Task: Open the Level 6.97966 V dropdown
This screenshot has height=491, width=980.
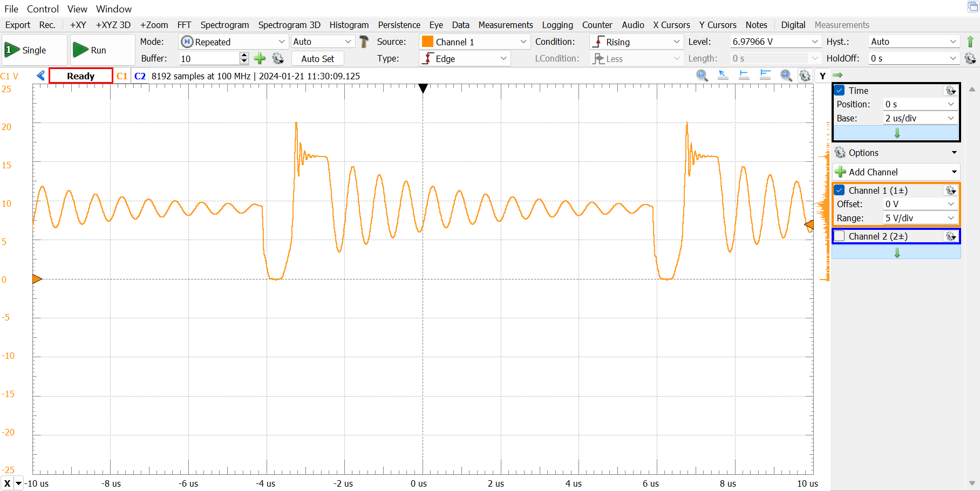Action: click(x=775, y=42)
